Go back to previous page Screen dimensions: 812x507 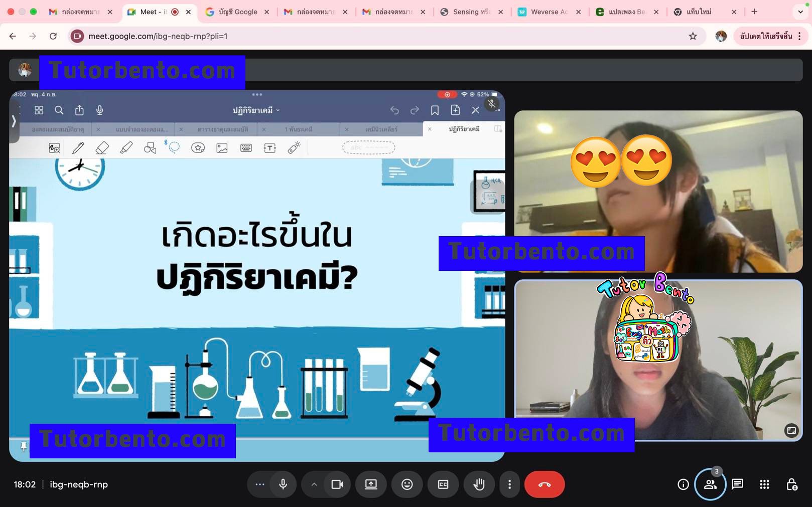pyautogui.click(x=13, y=36)
